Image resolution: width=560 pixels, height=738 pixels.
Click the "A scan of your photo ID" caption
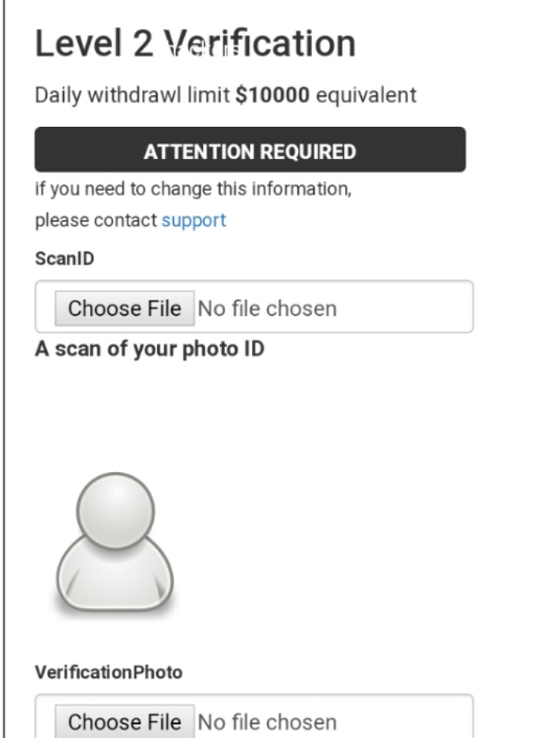pos(150,349)
